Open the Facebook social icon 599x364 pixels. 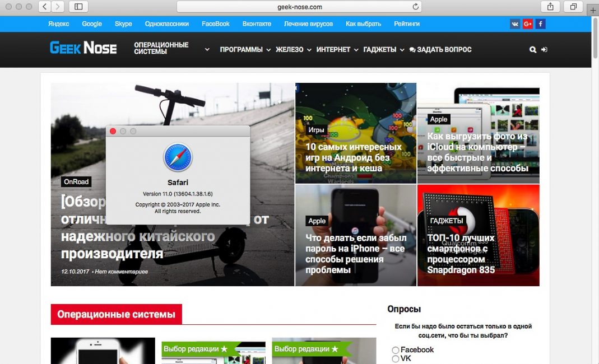point(540,24)
